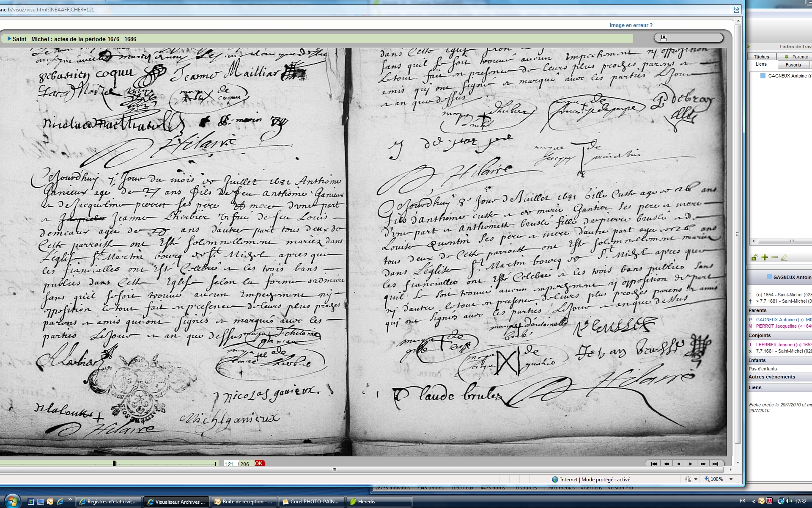Click the green plus add-link icon
This screenshot has width=812, height=508.
coord(765,257)
